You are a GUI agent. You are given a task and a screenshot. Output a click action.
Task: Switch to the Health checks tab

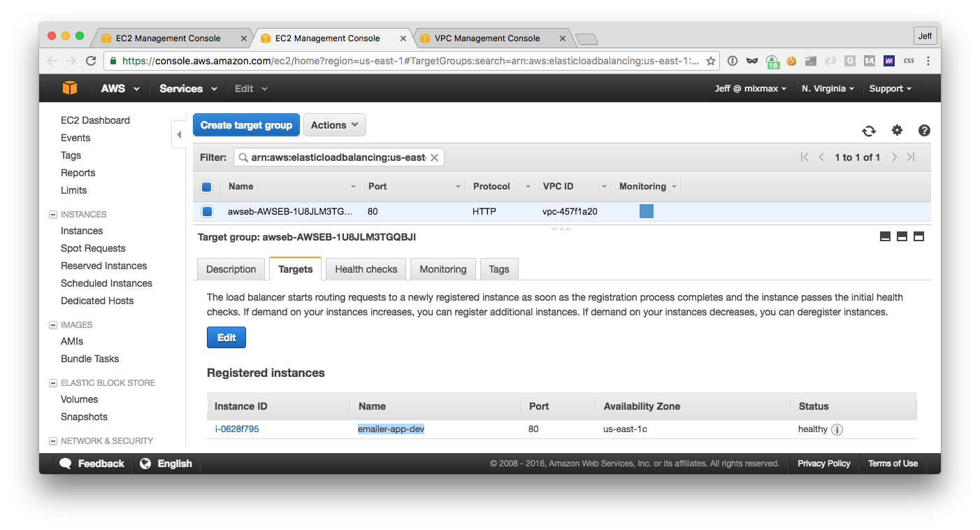click(x=366, y=269)
